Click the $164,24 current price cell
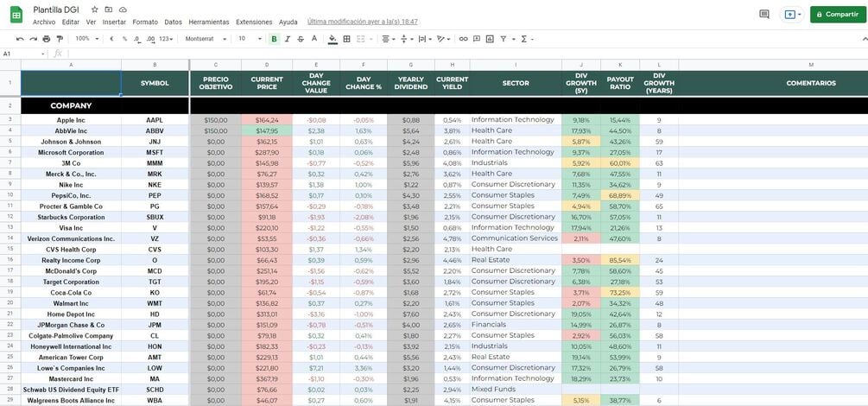The image size is (868, 406). pos(267,120)
